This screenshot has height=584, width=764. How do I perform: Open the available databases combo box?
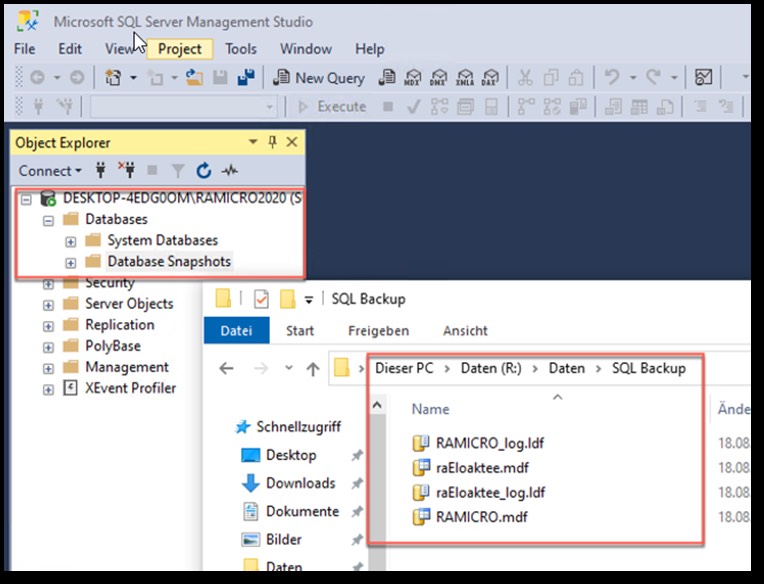coord(184,107)
